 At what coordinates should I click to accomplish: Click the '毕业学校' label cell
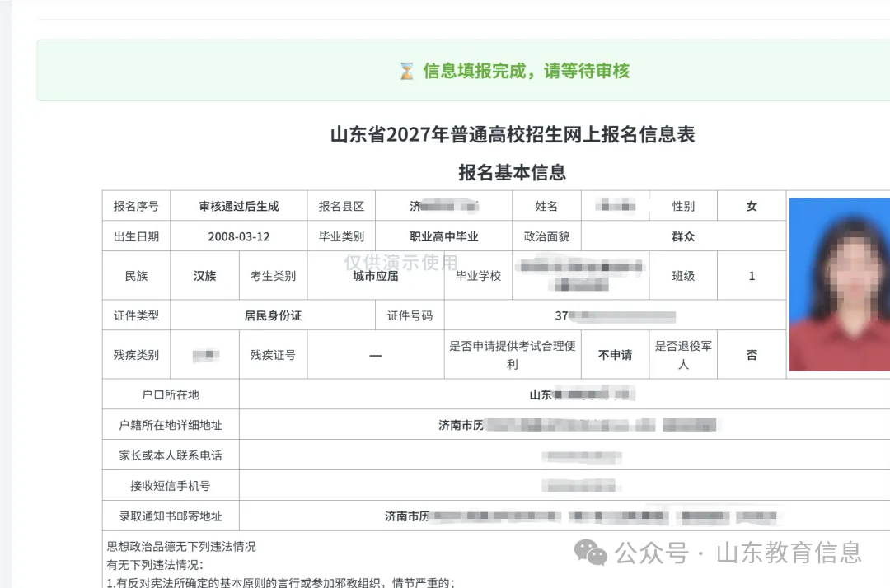[479, 276]
